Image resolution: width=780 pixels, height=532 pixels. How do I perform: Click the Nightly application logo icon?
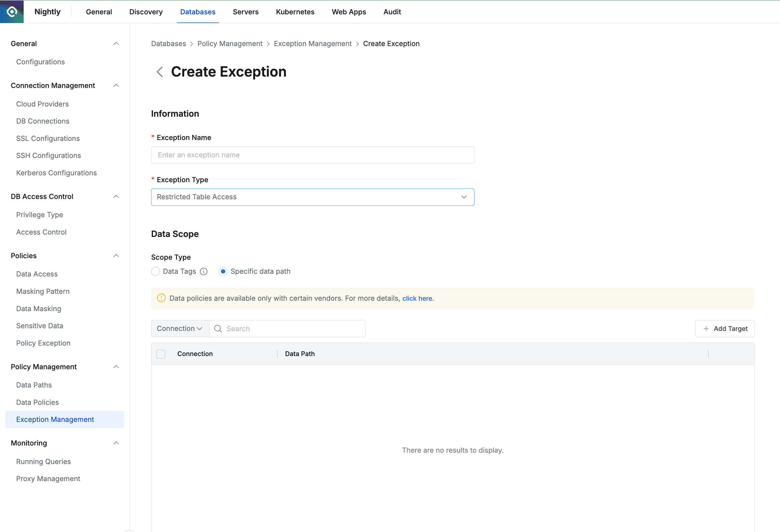[12, 12]
